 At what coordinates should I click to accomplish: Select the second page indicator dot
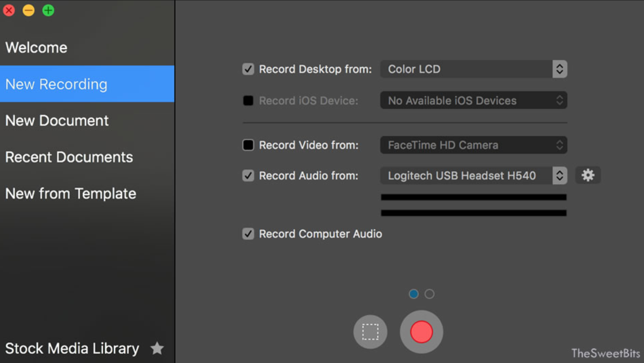pos(429,294)
